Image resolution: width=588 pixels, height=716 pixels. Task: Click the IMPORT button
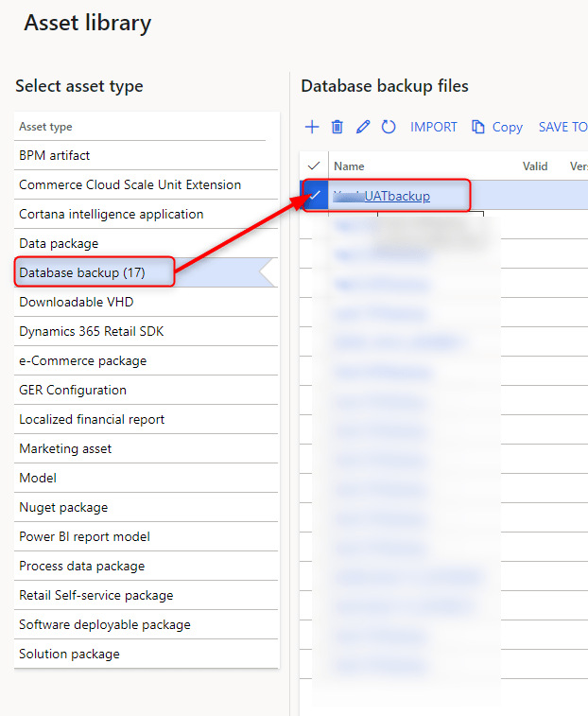[x=433, y=127]
